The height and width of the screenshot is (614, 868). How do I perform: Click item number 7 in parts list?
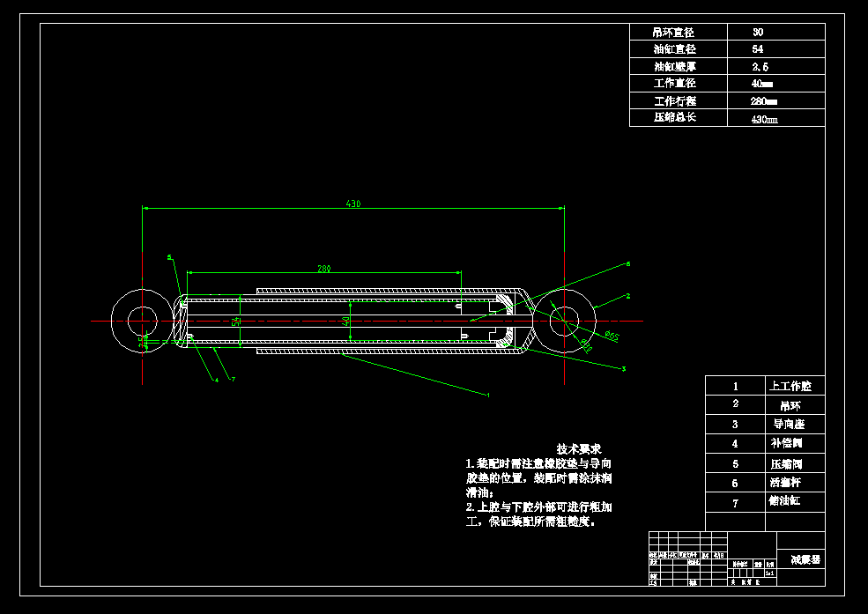[x=735, y=503]
